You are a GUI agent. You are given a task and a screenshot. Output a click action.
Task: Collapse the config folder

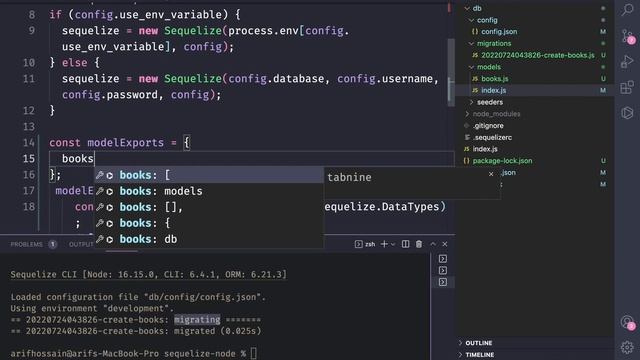[x=471, y=20]
